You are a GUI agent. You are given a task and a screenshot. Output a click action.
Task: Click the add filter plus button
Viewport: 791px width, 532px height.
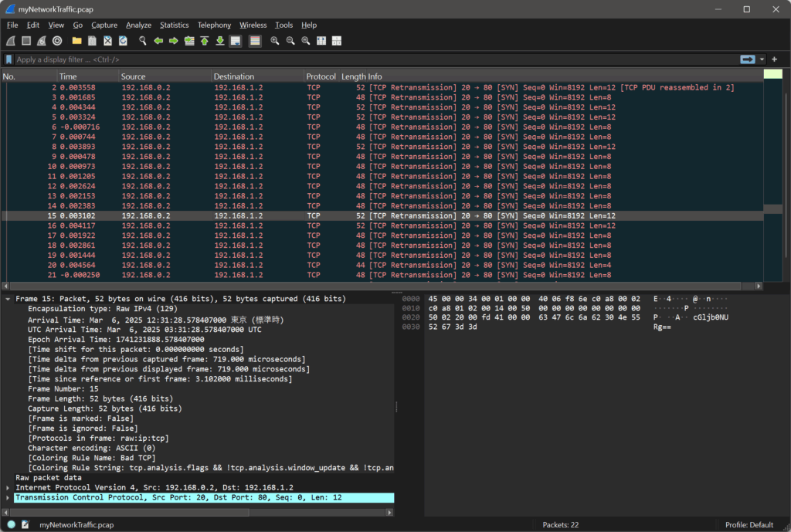pos(775,59)
